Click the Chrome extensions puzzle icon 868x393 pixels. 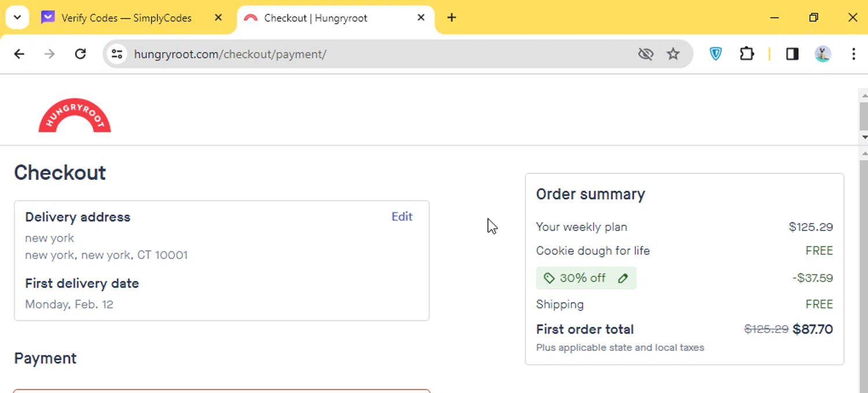[x=746, y=54]
